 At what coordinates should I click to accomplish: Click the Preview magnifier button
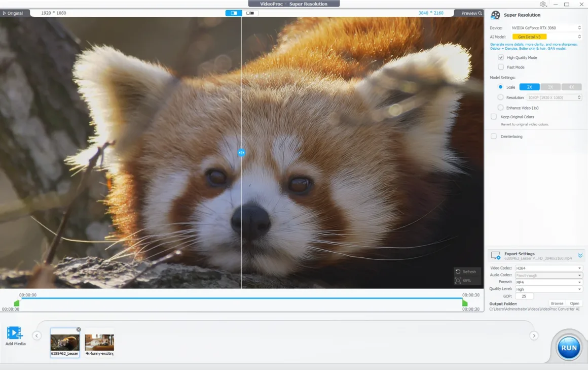pos(471,13)
